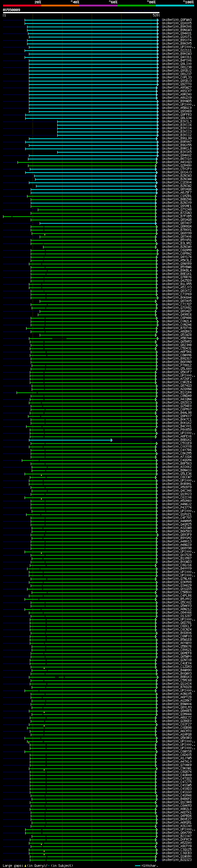
Task: Select hit label UniRef100_B3VII2
Action: (177, 135)
